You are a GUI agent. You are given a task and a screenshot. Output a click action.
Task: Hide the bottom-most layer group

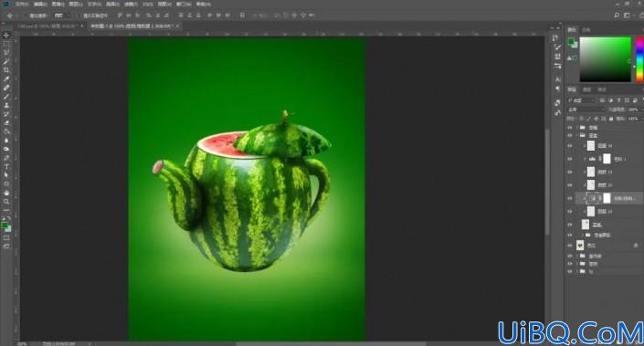tap(570, 271)
